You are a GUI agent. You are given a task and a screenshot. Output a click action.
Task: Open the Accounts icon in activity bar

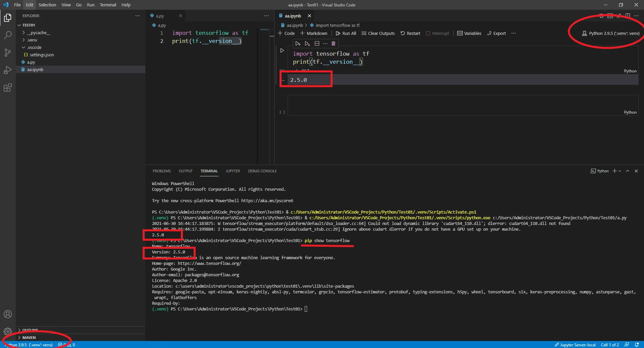pyautogui.click(x=7, y=314)
